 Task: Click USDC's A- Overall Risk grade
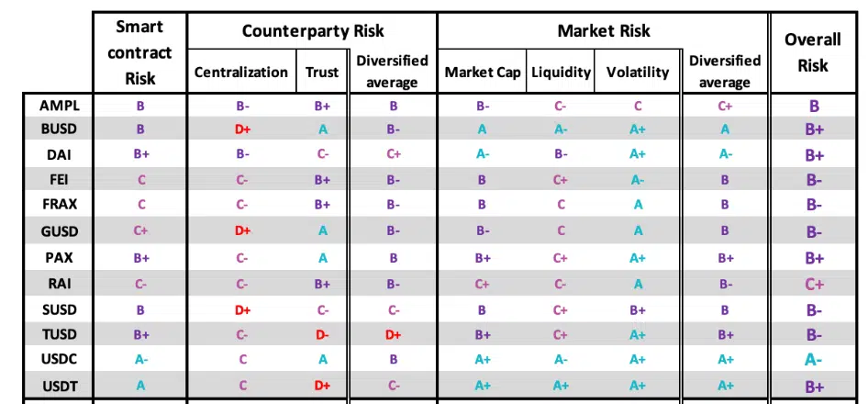[x=814, y=361]
